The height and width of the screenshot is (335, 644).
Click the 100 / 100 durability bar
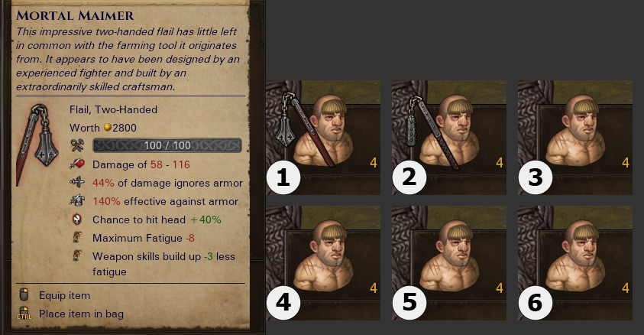[167, 145]
